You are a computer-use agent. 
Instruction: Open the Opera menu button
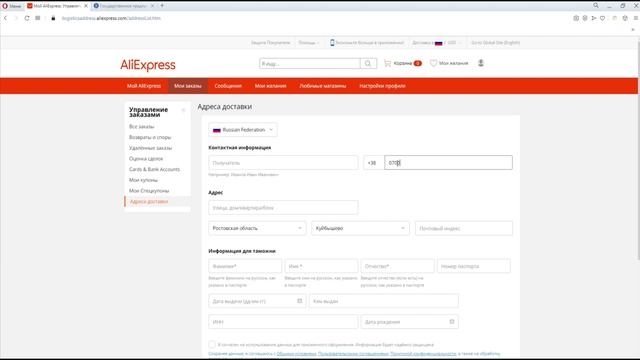pos(11,6)
